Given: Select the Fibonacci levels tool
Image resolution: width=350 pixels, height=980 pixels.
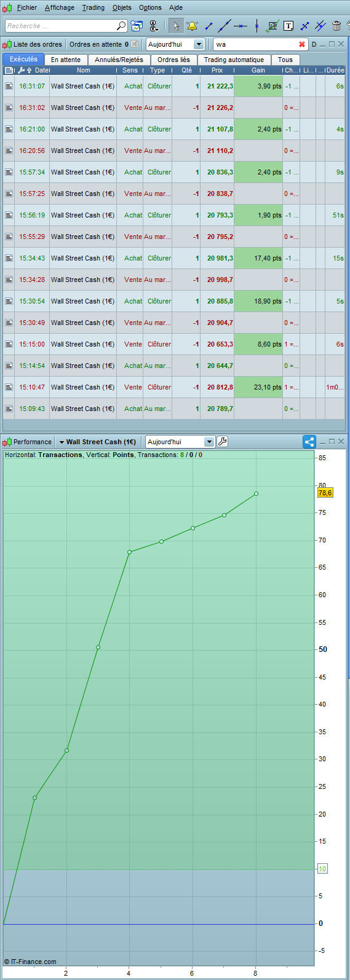Looking at the screenshot, I should pyautogui.click(x=272, y=26).
